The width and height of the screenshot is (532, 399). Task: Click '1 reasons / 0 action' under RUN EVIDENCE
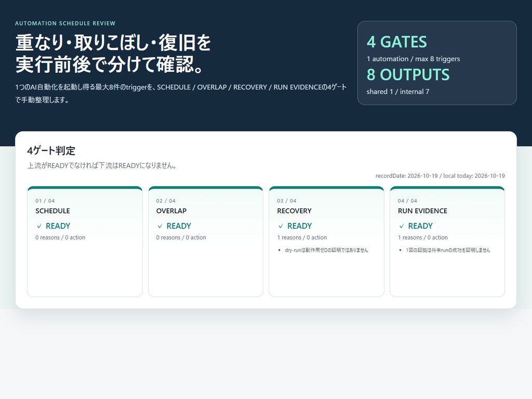(423, 237)
